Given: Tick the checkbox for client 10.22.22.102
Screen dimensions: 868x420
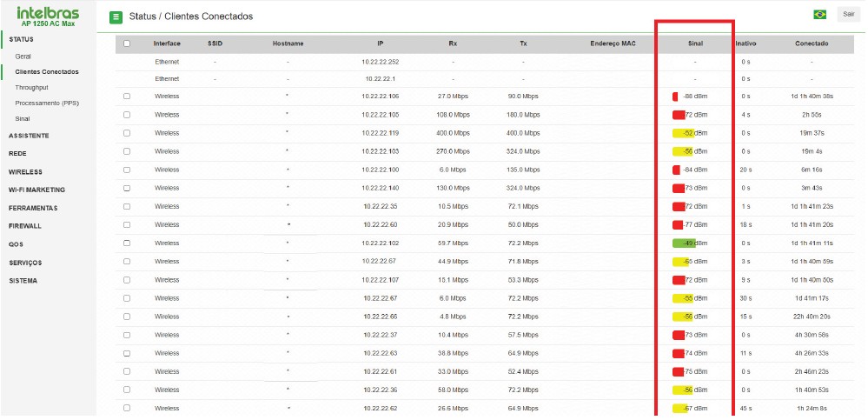Looking at the screenshot, I should point(127,243).
